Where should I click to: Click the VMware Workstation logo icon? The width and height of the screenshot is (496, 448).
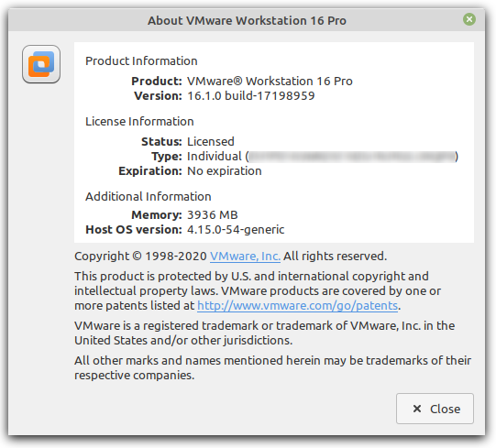[41, 64]
